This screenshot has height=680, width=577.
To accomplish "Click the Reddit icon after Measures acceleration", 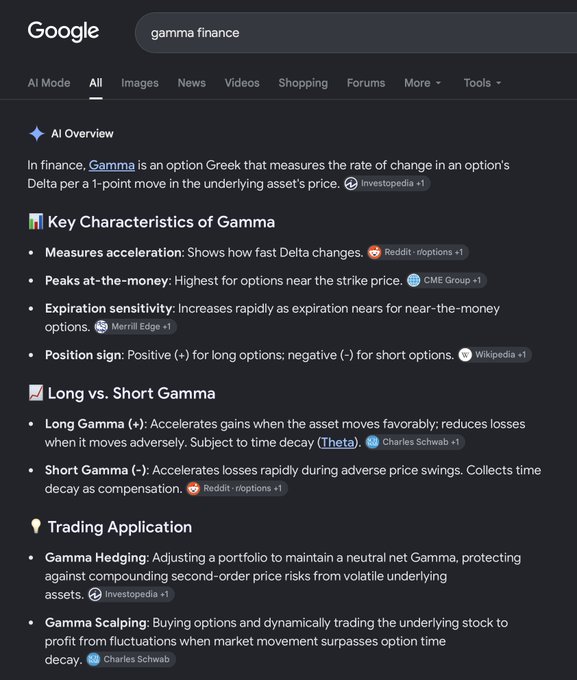I will coord(374,252).
